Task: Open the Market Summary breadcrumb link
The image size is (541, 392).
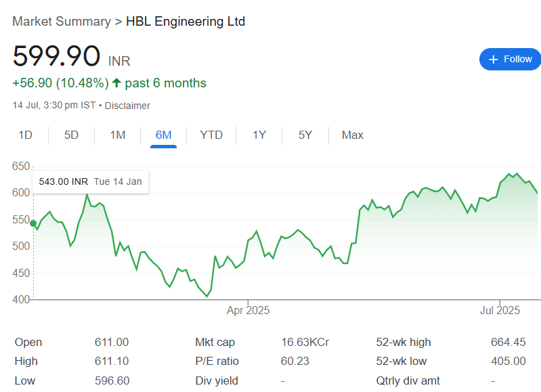Action: tap(62, 22)
